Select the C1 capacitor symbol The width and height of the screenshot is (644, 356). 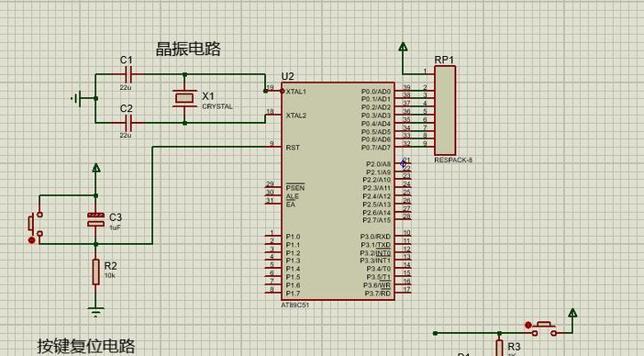click(x=128, y=75)
